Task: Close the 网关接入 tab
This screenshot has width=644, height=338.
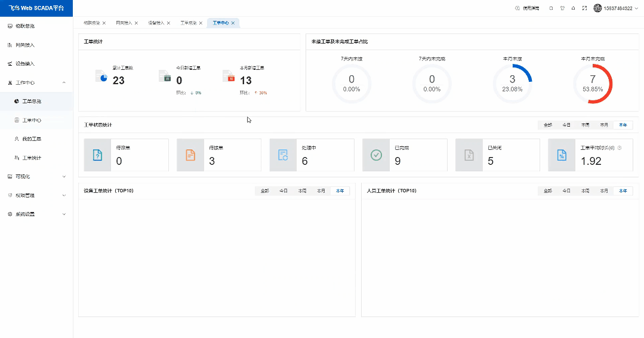Action: 136,23
